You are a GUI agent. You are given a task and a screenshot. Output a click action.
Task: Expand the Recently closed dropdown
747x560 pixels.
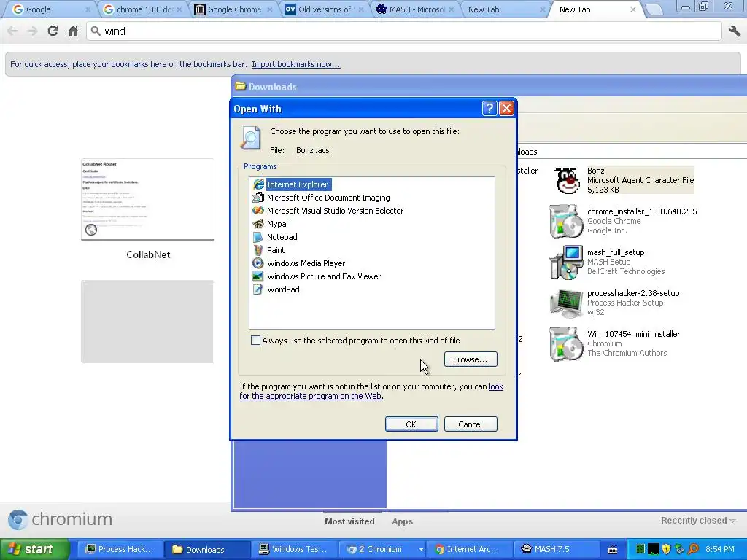698,521
